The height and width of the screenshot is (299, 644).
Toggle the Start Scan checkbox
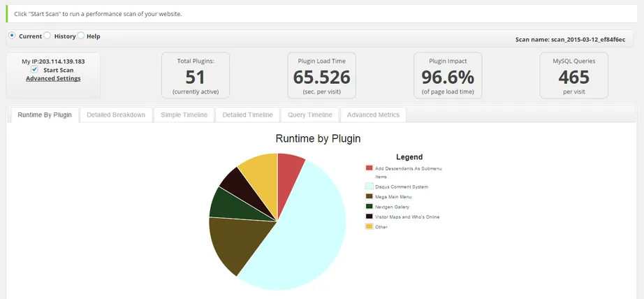point(35,69)
